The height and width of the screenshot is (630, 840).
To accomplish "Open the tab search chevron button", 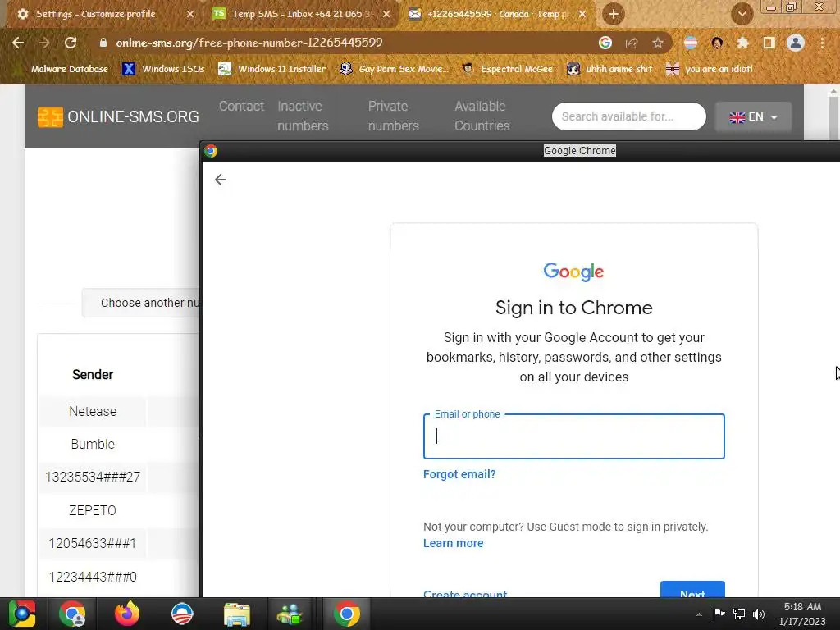I will tap(742, 14).
